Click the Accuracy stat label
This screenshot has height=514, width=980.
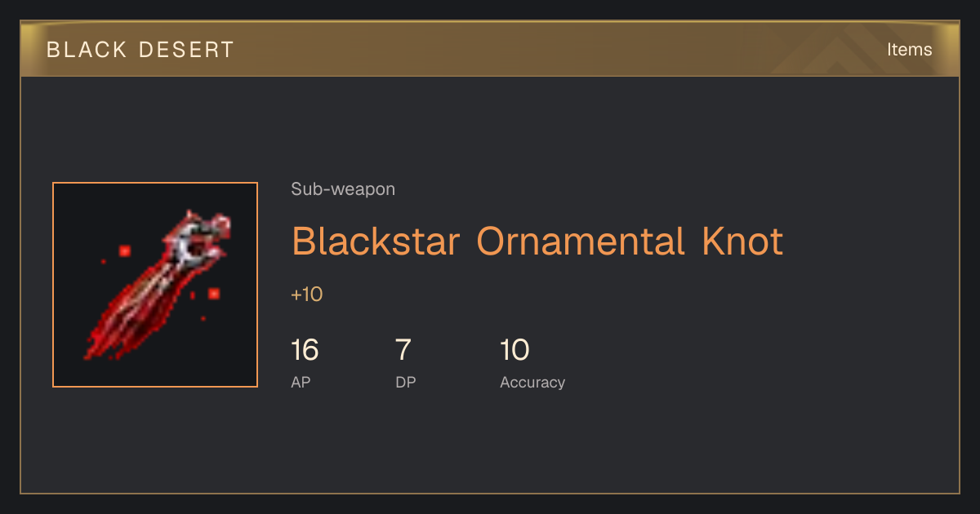coord(532,383)
